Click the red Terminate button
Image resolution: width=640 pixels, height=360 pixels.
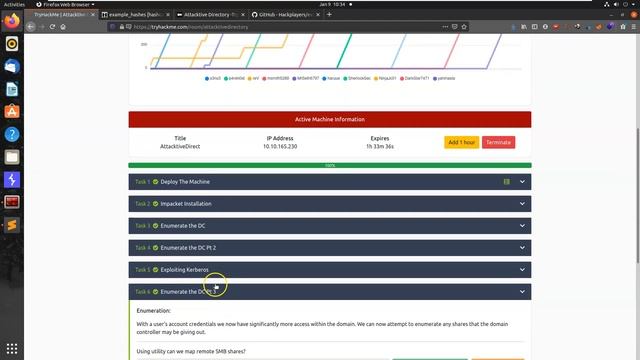coord(498,142)
